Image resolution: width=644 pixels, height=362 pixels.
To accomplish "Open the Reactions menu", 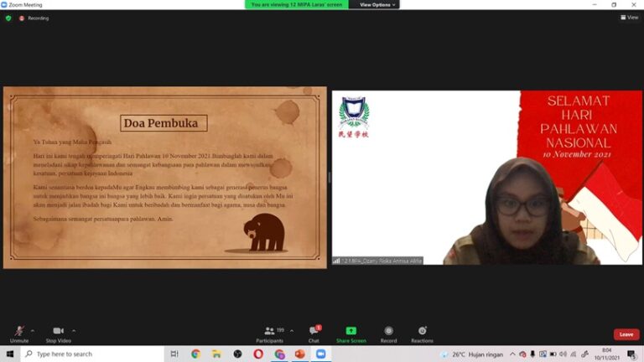I will 422,332.
